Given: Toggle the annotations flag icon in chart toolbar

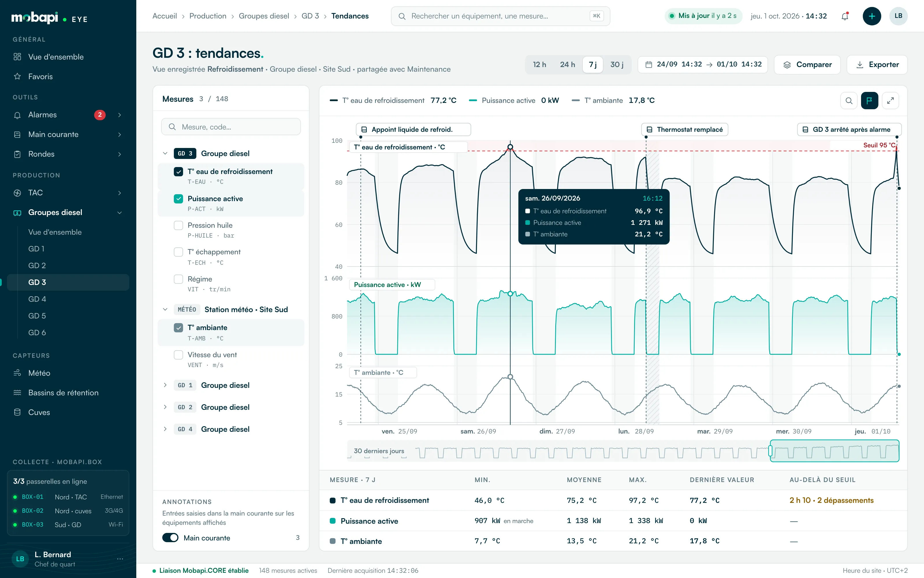Looking at the screenshot, I should tap(869, 101).
